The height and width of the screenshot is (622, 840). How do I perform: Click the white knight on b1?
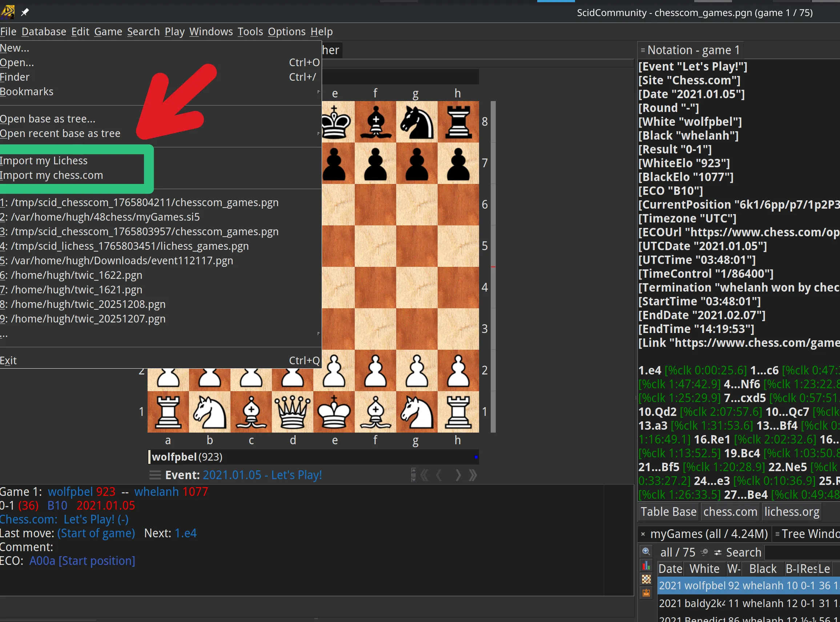click(x=210, y=412)
